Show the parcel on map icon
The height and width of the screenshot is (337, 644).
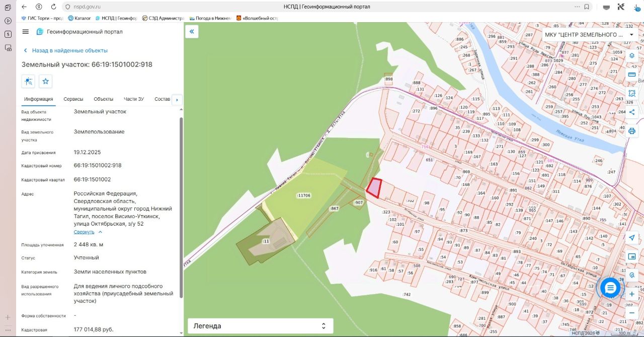click(x=28, y=81)
